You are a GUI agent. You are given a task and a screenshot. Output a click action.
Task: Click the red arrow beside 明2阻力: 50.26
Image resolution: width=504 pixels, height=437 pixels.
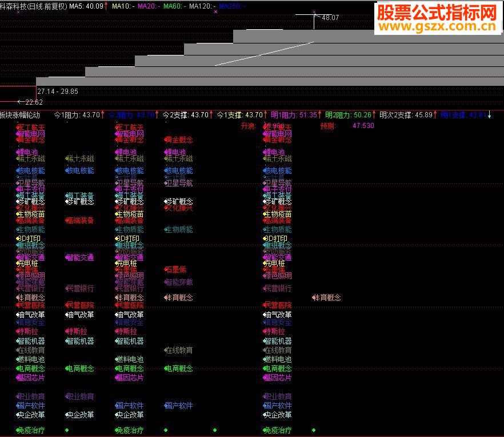pos(374,114)
